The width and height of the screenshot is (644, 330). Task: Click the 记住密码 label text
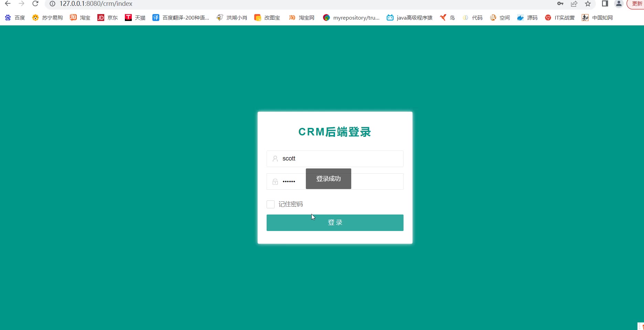[x=291, y=204]
